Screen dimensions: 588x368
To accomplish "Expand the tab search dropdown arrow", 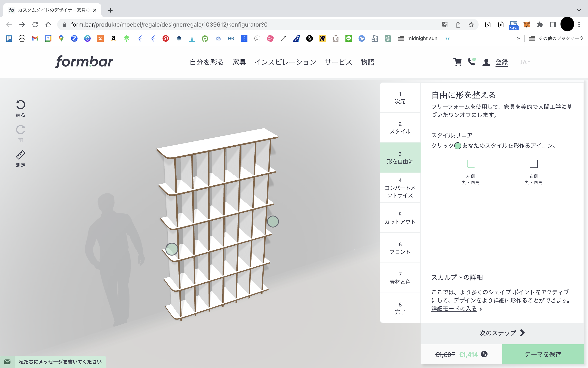I will 579,10.
